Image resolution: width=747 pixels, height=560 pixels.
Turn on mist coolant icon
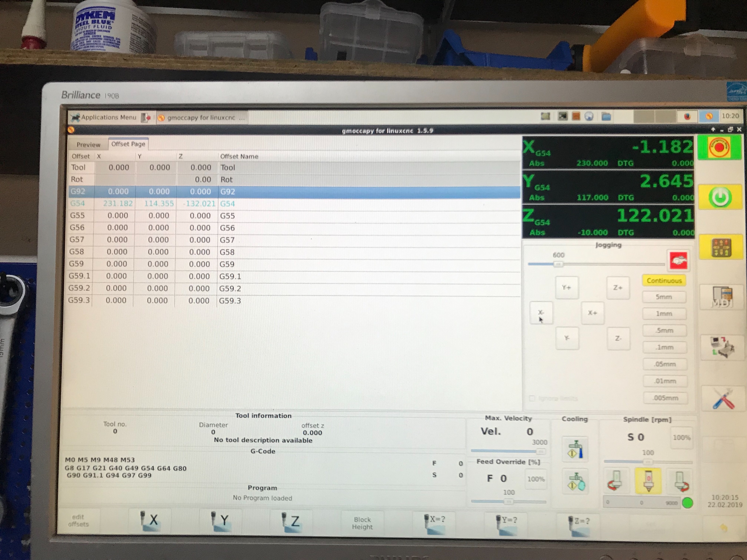point(575,482)
